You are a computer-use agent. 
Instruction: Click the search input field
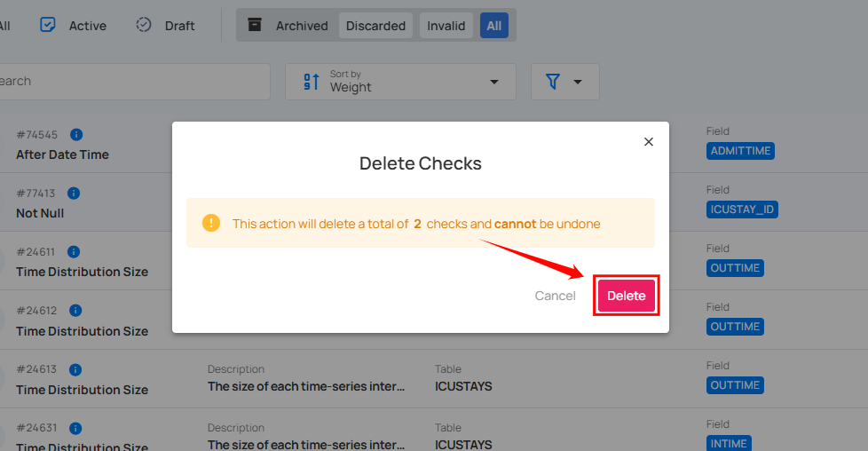point(135,82)
